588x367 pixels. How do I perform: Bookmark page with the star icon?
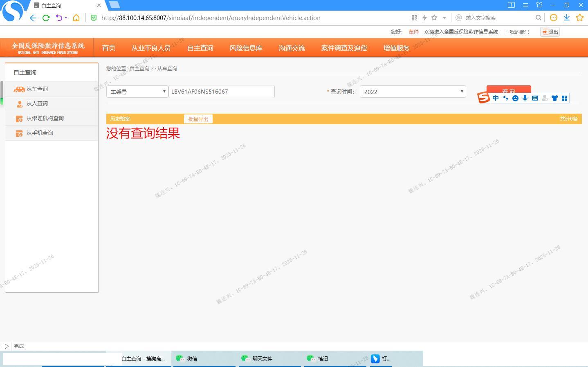click(434, 18)
